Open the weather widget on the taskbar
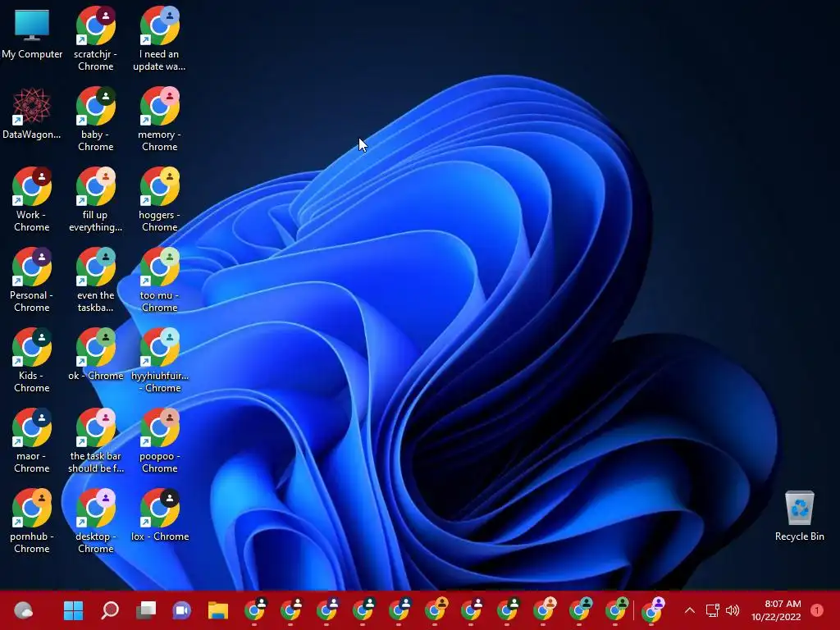The image size is (840, 630). click(24, 610)
